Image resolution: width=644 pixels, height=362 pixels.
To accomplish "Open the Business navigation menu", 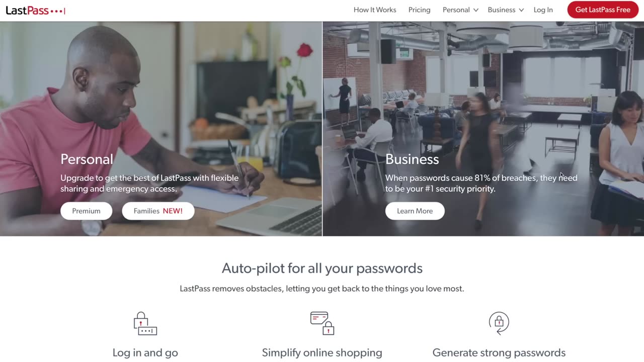I will click(x=502, y=10).
